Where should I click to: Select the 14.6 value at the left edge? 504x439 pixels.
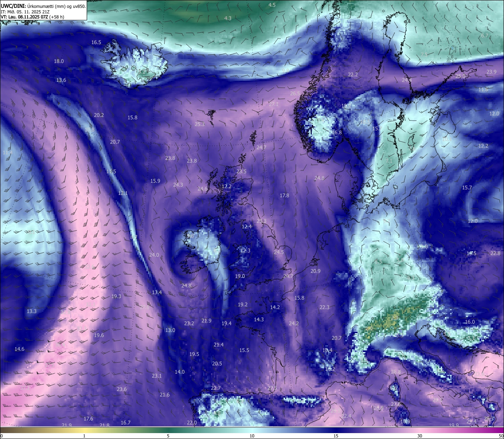(x=19, y=349)
